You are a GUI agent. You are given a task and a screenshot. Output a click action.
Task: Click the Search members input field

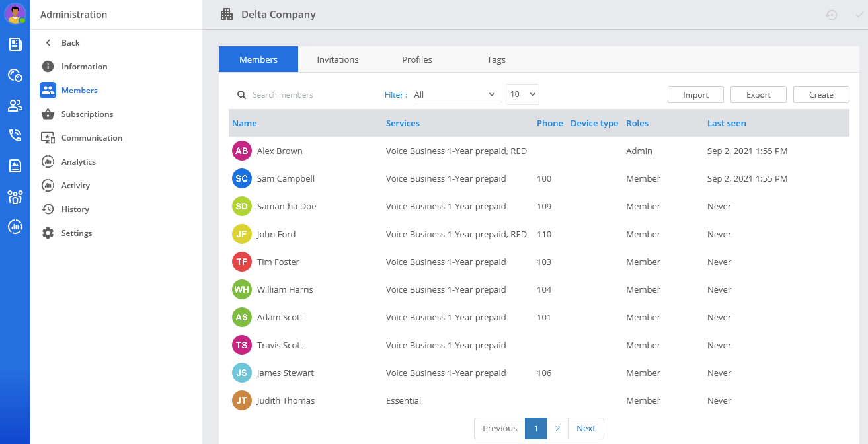[311, 95]
